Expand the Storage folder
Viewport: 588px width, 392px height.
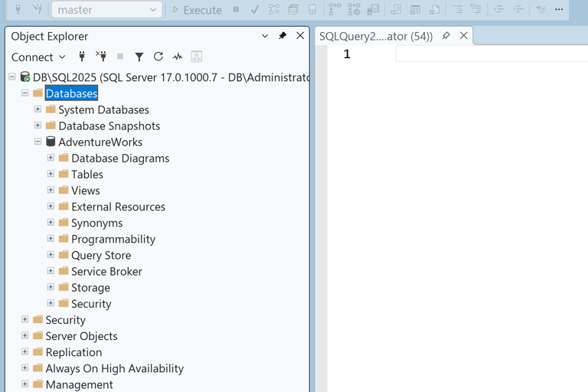tap(51, 287)
